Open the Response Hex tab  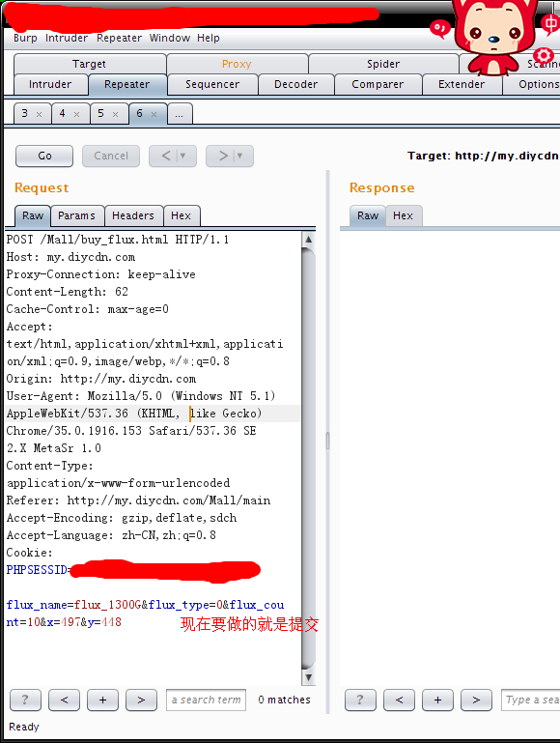[x=403, y=216]
